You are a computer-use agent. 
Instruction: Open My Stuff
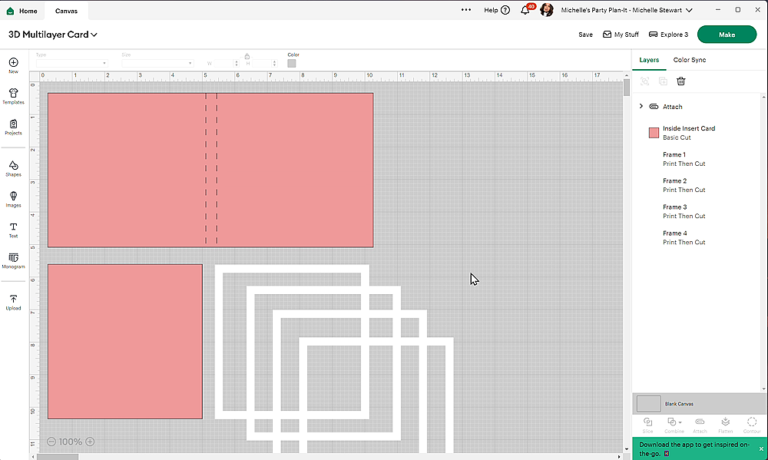tap(621, 35)
